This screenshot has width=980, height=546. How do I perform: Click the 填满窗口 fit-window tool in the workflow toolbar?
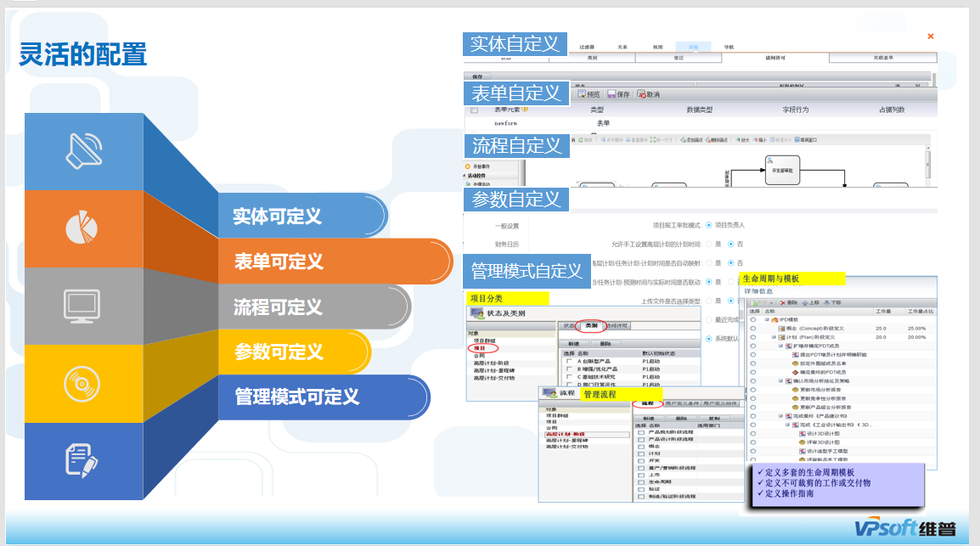pos(805,140)
